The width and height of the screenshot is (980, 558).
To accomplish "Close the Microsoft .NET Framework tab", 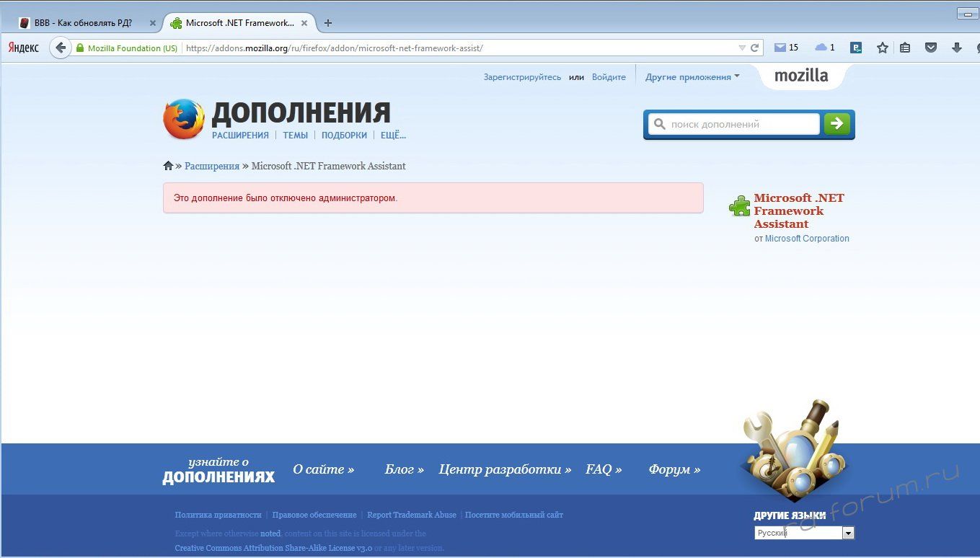I will tap(304, 23).
